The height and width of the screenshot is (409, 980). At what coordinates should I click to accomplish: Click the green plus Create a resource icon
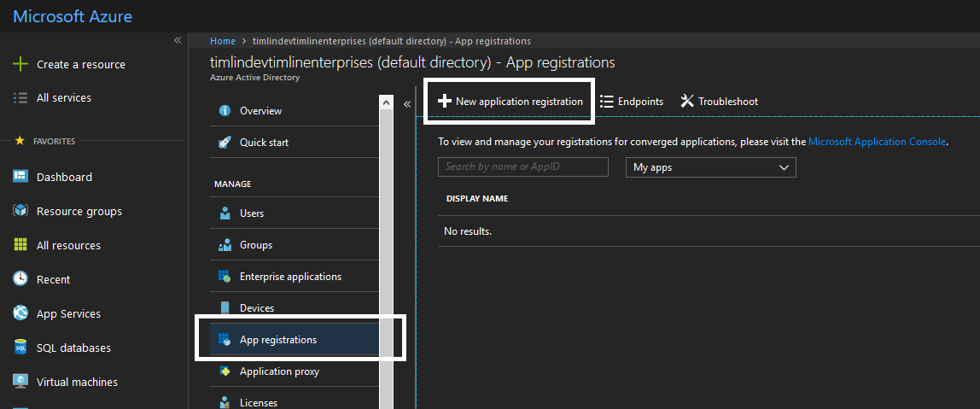coord(20,64)
